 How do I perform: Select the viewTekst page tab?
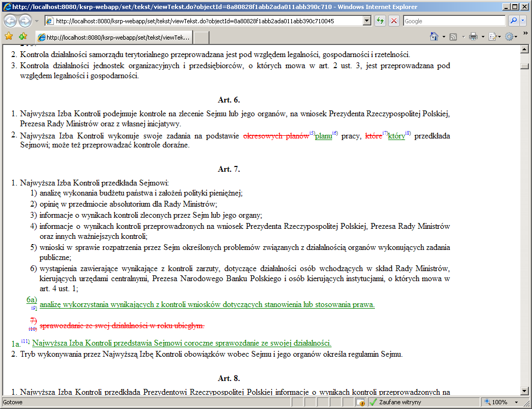[x=114, y=38]
